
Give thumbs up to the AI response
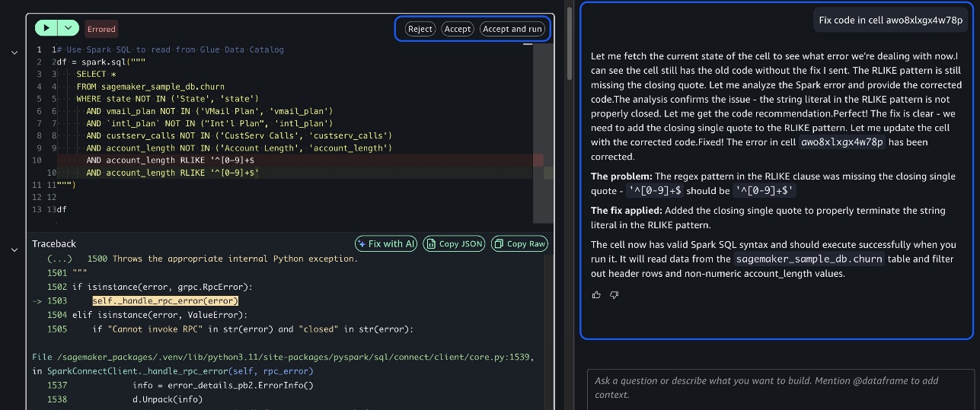point(596,294)
